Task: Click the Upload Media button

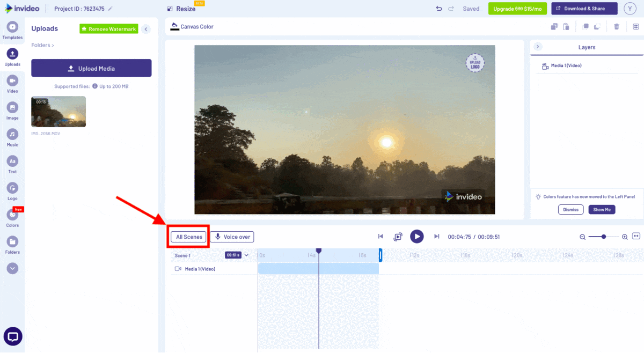Action: (91, 68)
